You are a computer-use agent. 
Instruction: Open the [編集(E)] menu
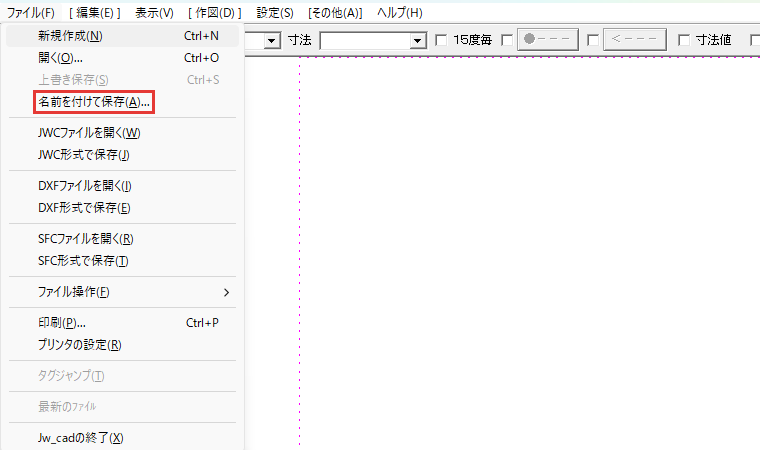[x=95, y=13]
